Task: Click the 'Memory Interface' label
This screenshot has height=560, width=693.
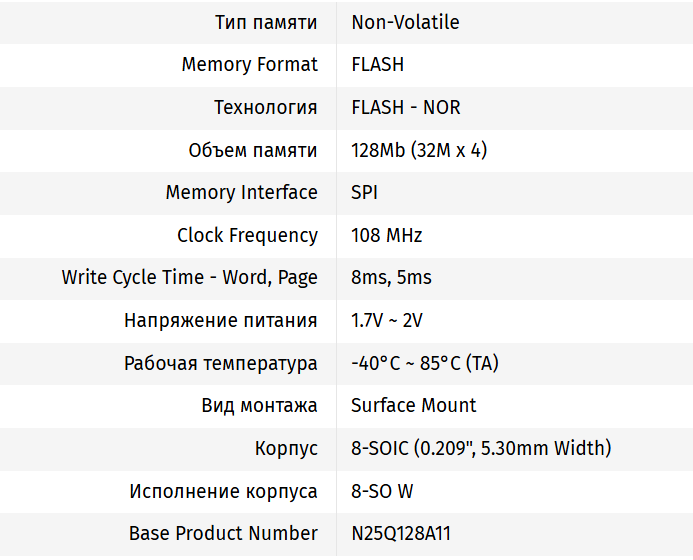Action: pos(241,192)
